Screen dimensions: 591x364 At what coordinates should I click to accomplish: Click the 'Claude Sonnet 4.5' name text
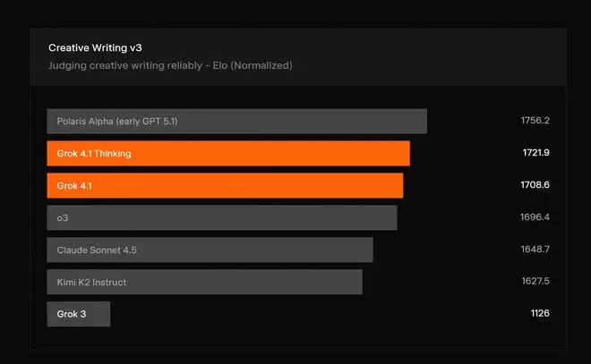click(x=95, y=250)
